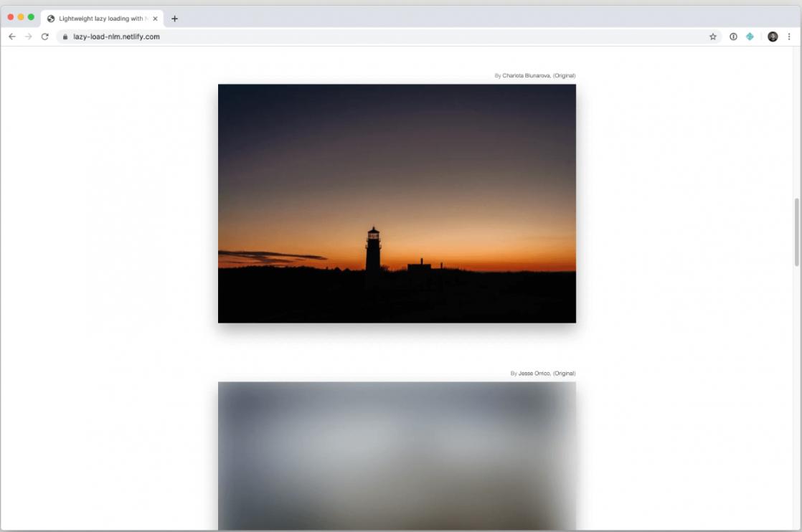Click the browser forward arrow
This screenshot has width=802, height=532.
pyautogui.click(x=28, y=37)
